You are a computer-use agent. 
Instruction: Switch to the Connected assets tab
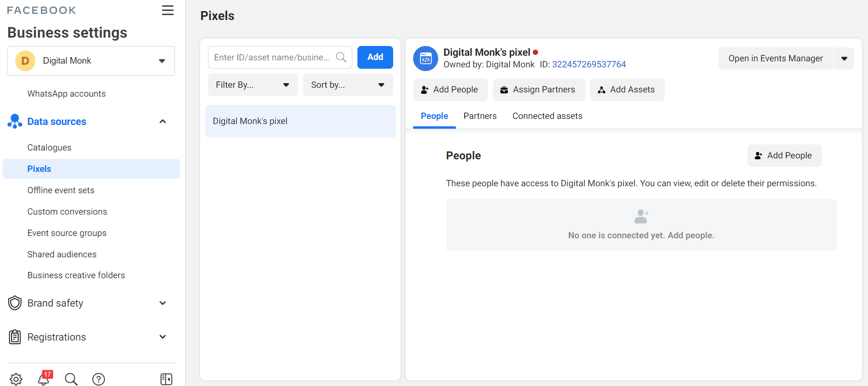tap(547, 116)
